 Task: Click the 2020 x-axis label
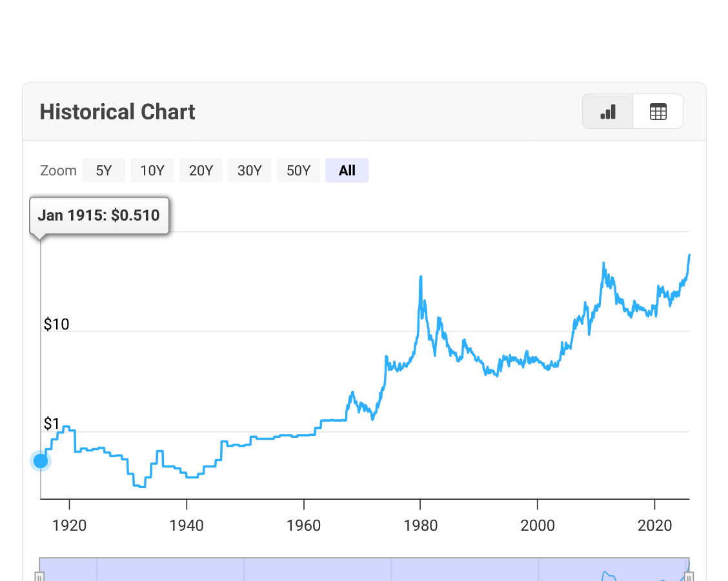tap(654, 525)
